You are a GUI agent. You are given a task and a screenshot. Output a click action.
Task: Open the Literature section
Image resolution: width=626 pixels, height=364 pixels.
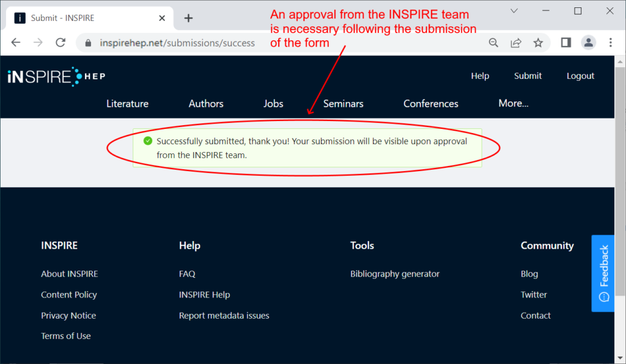click(x=127, y=104)
